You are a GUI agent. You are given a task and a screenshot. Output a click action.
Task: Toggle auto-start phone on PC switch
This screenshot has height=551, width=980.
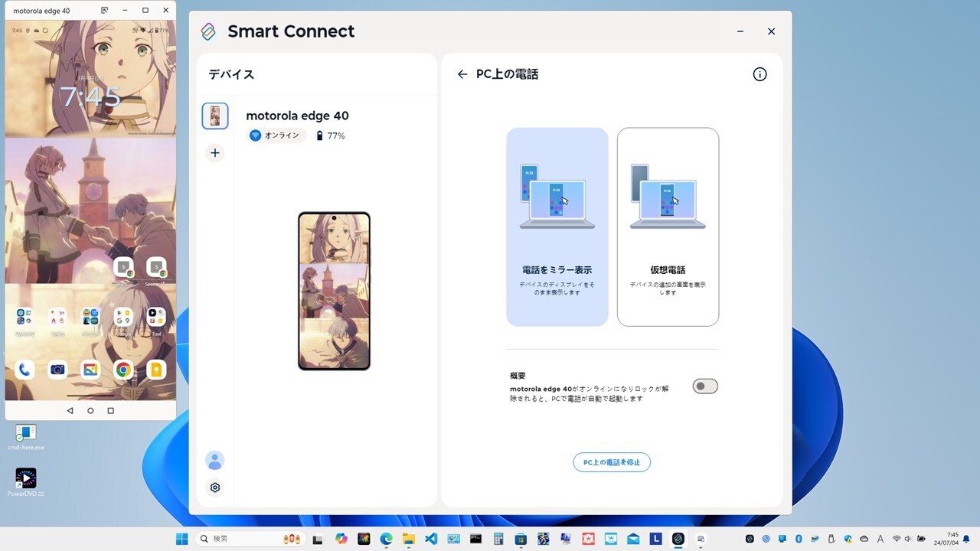click(x=705, y=386)
